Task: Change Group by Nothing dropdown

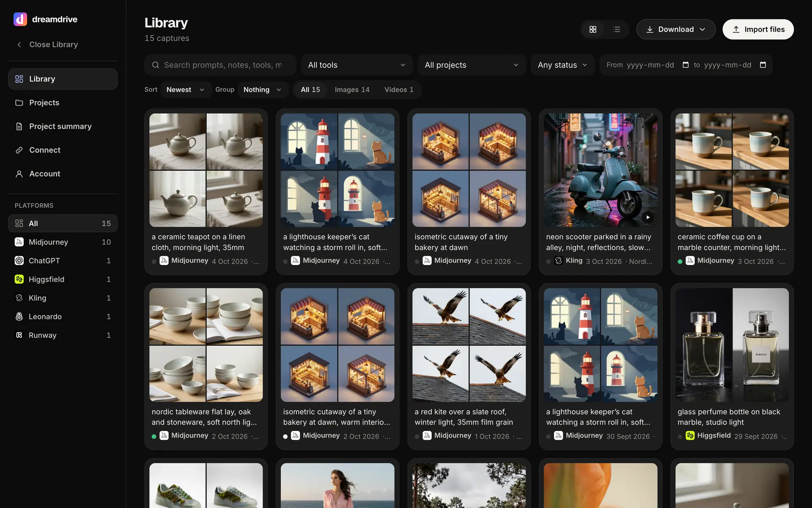Action: (x=263, y=90)
